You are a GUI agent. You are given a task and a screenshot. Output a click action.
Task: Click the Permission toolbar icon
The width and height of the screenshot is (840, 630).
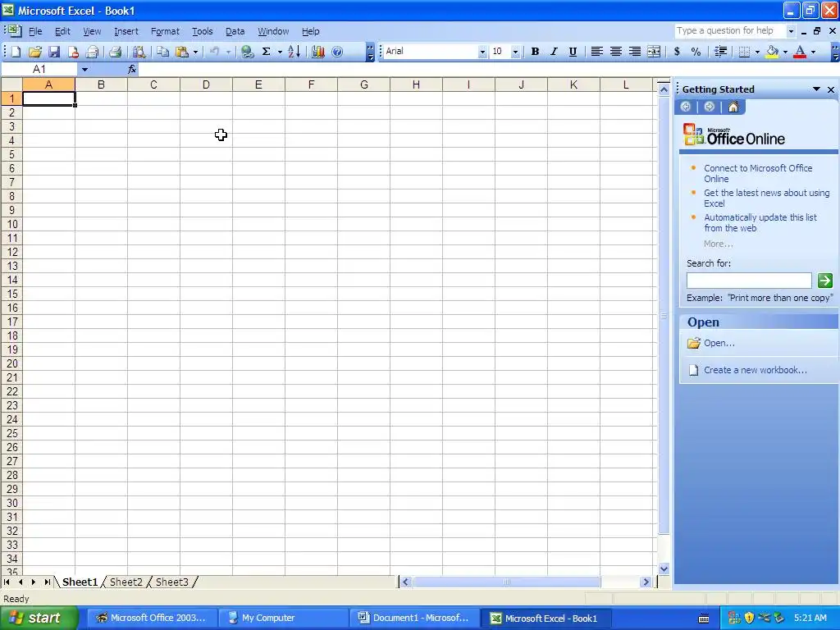point(73,52)
